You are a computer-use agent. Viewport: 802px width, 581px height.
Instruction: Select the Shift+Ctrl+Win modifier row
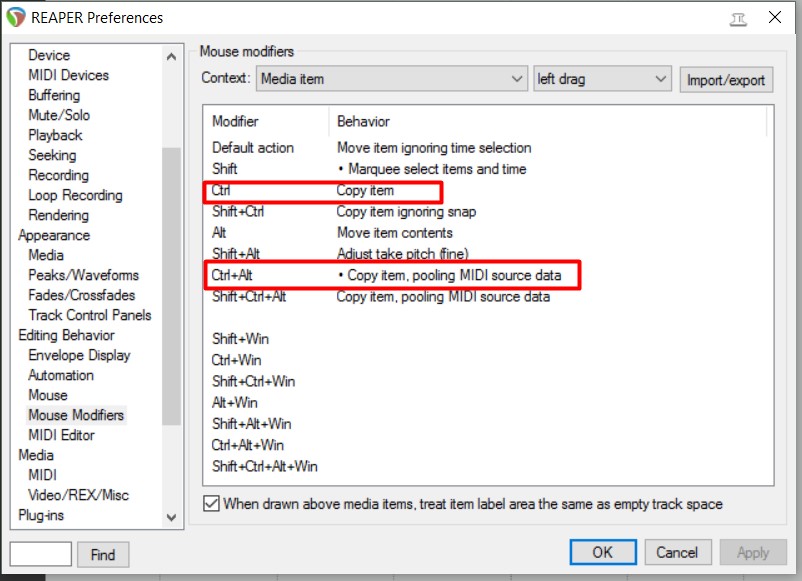488,382
